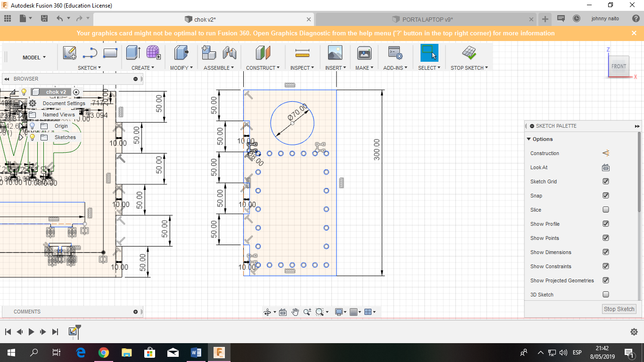644x362 pixels.
Task: Toggle the Show Projected Geometries checkbox
Action: [x=606, y=280]
